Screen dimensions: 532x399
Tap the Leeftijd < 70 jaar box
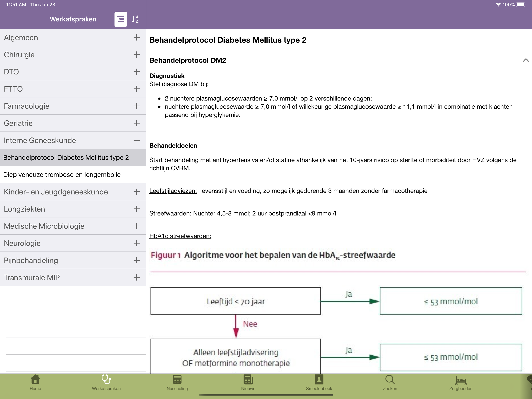click(x=236, y=301)
